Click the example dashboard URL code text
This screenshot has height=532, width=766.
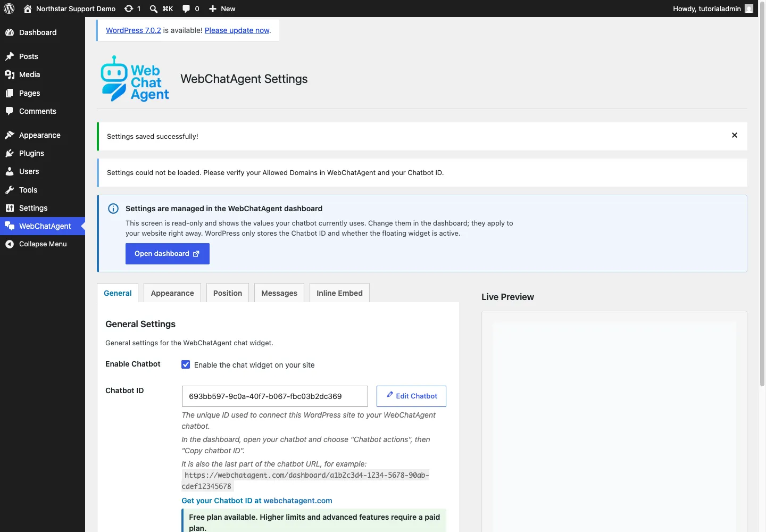pos(305,480)
